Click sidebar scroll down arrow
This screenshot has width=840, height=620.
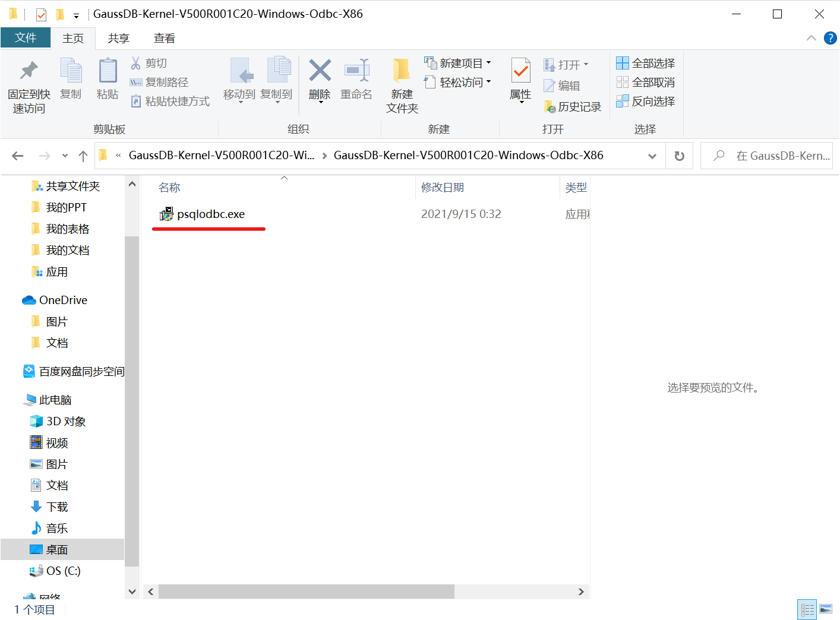click(x=132, y=591)
